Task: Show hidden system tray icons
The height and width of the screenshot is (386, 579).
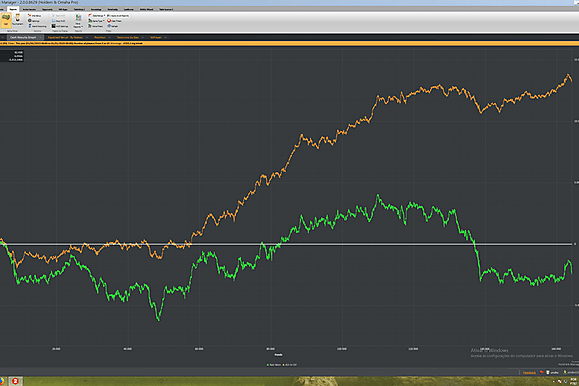Action: [x=554, y=382]
